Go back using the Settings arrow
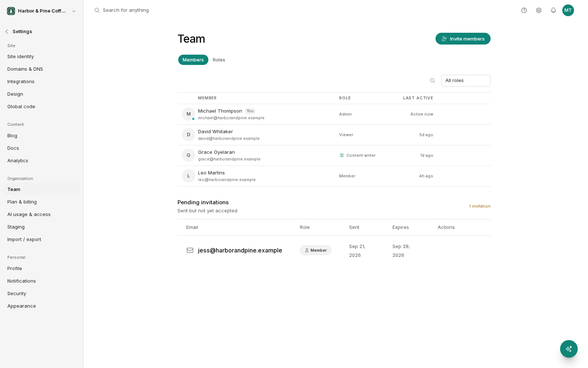This screenshot has width=588, height=368. coord(7,32)
